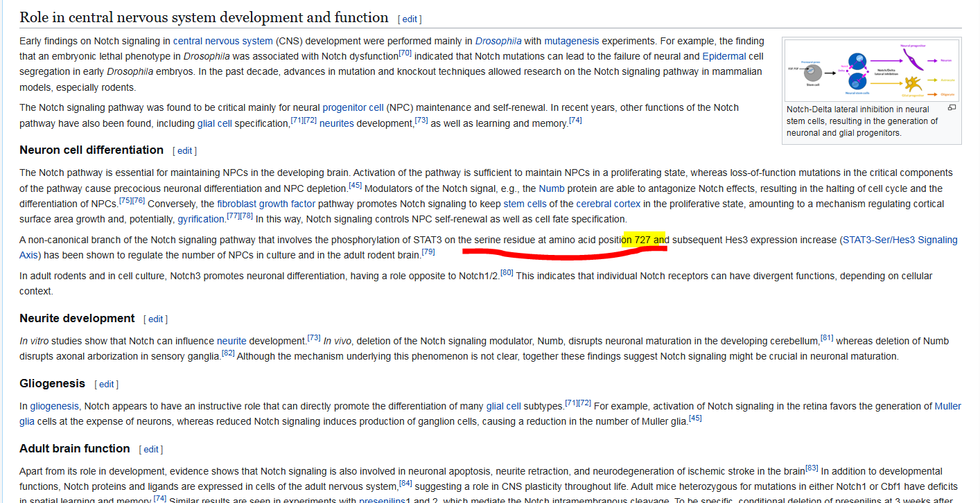Go to the 'stem cells' link

(x=525, y=204)
